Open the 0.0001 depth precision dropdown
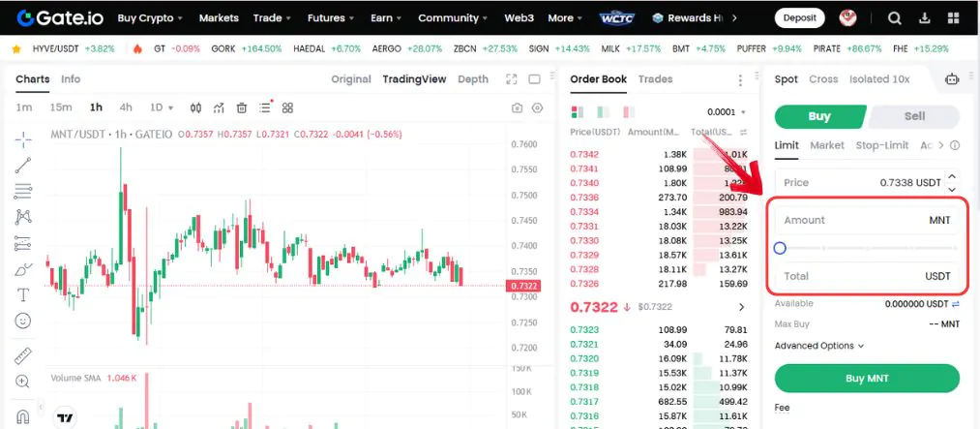This screenshot has height=429, width=980. pyautogui.click(x=727, y=112)
